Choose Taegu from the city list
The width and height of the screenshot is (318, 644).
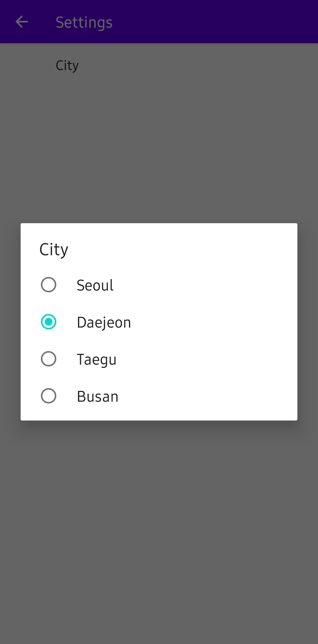click(96, 359)
